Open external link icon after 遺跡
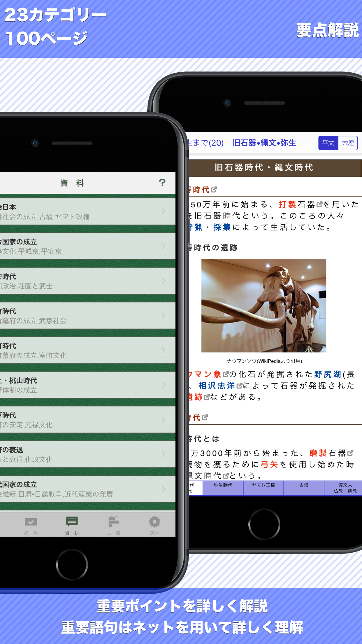 pos(207,397)
